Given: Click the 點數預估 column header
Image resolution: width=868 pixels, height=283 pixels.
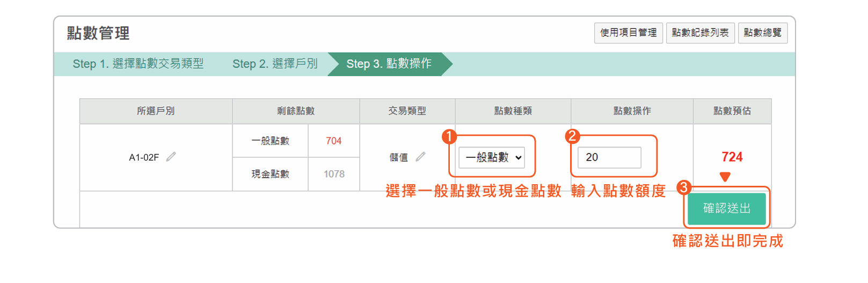Looking at the screenshot, I should [x=732, y=111].
